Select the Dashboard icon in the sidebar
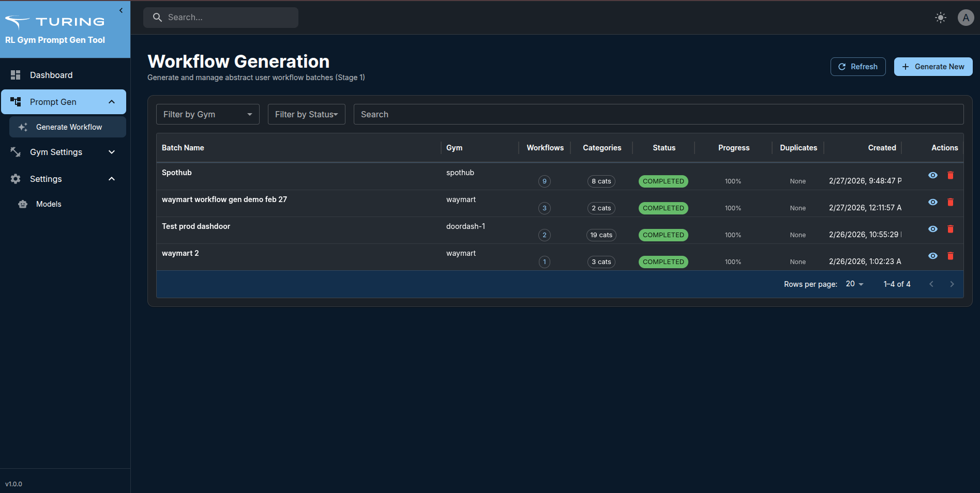This screenshot has width=980, height=493. (16, 74)
